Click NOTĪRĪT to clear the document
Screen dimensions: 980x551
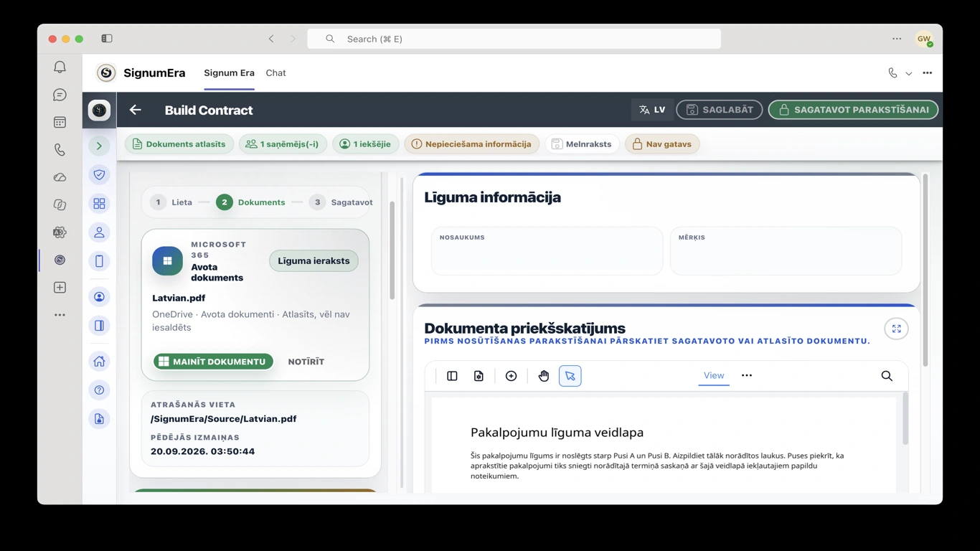[x=306, y=362]
